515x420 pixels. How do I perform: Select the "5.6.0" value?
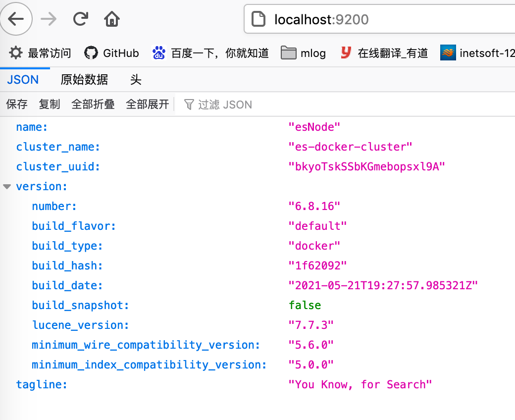point(310,345)
